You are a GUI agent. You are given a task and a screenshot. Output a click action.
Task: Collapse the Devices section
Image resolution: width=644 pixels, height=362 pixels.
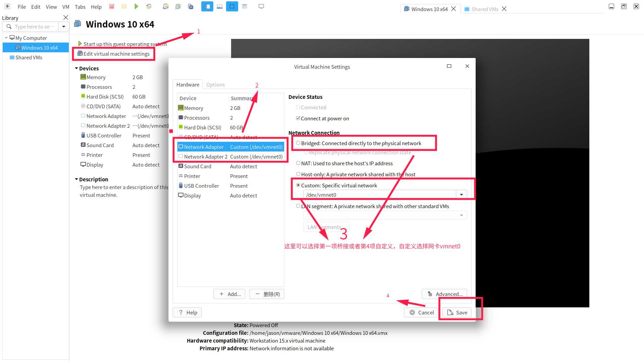[x=76, y=68]
